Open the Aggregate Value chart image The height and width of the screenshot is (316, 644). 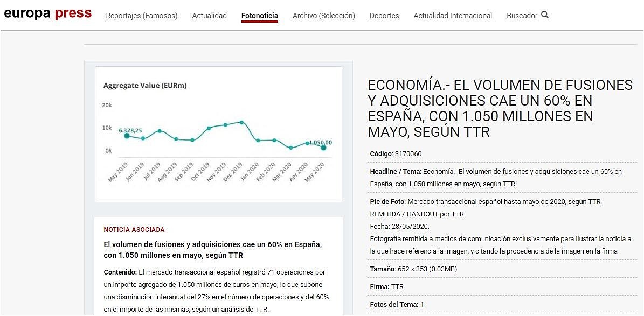pyautogui.click(x=218, y=134)
